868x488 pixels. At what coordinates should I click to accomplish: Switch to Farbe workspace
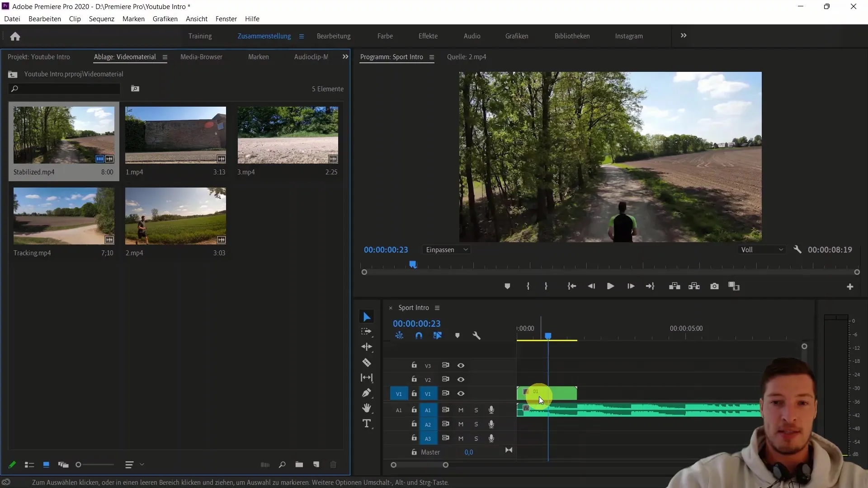click(385, 36)
